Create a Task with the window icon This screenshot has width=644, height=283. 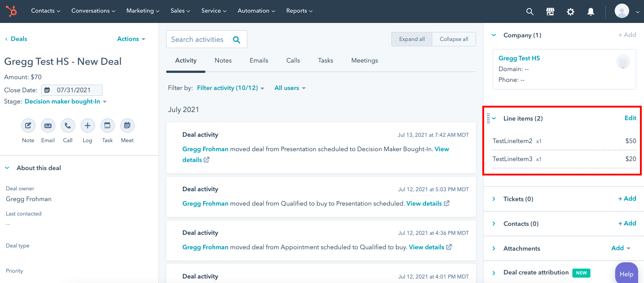click(x=108, y=126)
